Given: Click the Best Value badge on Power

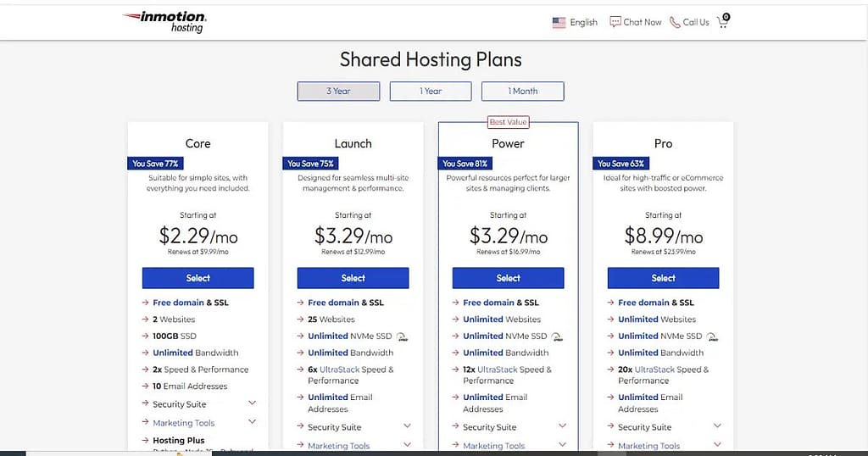Looking at the screenshot, I should [509, 122].
